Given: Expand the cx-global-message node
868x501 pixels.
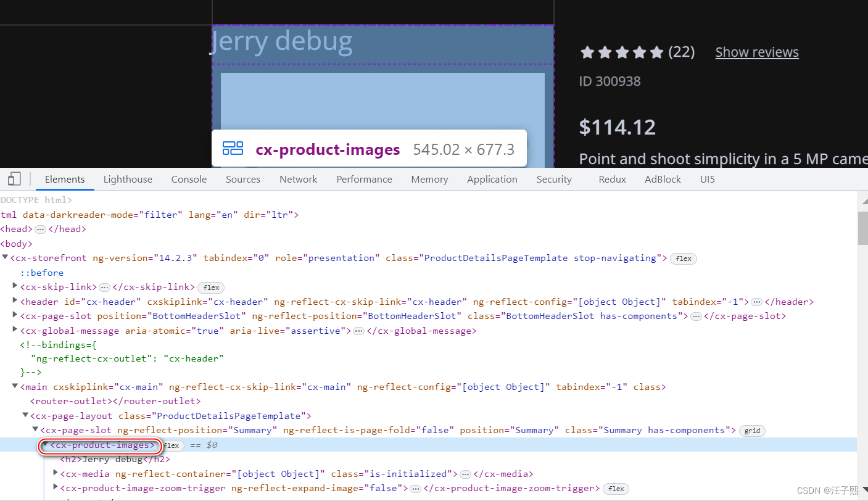Looking at the screenshot, I should point(15,330).
